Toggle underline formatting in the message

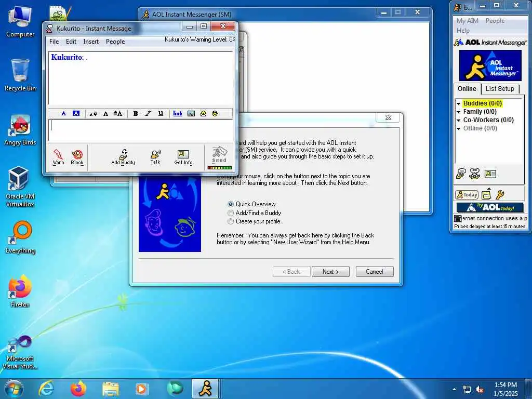(x=161, y=114)
